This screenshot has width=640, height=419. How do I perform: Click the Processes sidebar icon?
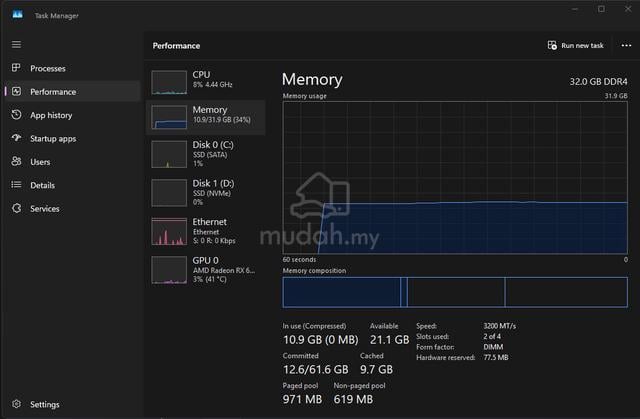coord(16,68)
